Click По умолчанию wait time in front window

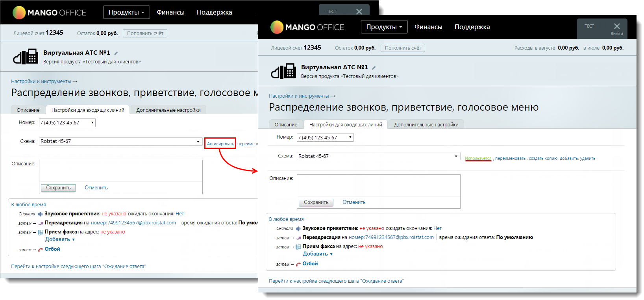(514, 237)
